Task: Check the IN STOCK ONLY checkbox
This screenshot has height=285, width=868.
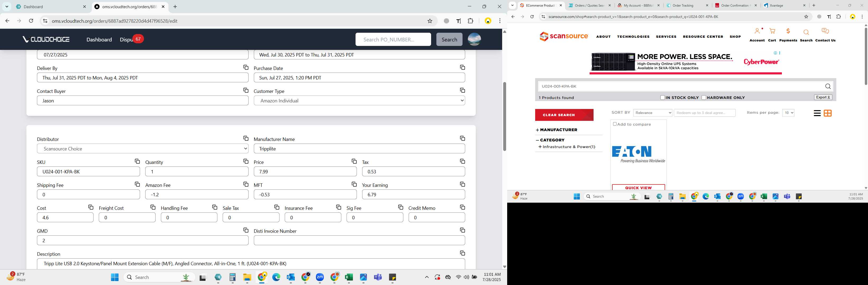Action: 662,98
